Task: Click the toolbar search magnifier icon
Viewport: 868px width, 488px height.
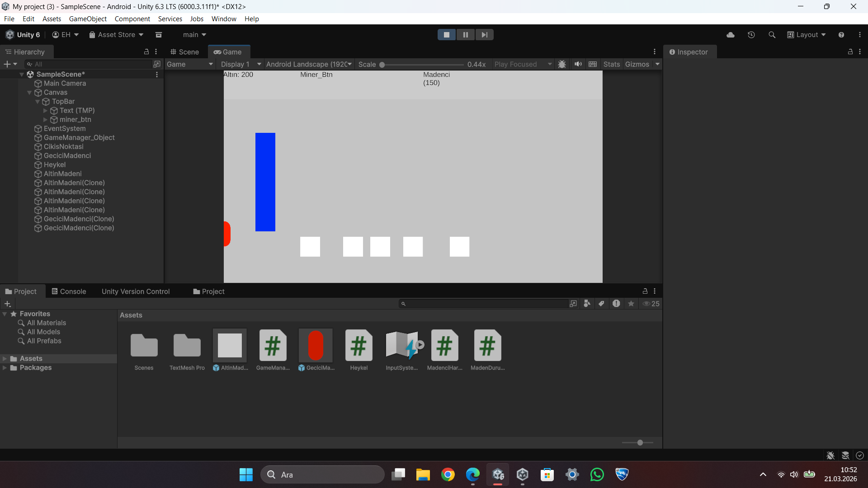Action: [x=772, y=35]
